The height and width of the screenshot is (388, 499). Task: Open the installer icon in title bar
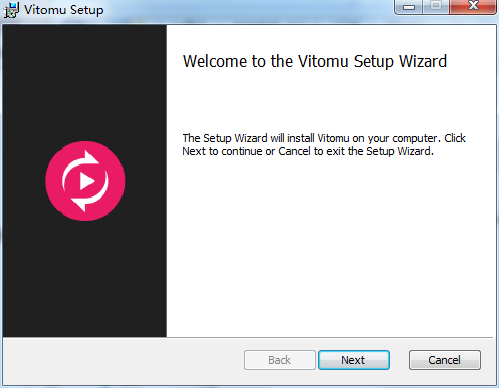(11, 10)
